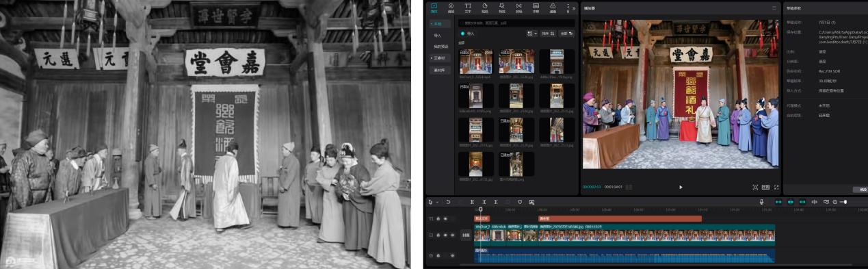This screenshot has width=868, height=269.
Task: Undo the last timeline action
Action: point(448,202)
